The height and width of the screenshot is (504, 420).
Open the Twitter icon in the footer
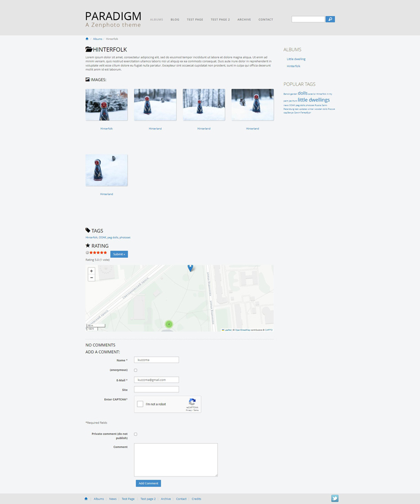335,498
